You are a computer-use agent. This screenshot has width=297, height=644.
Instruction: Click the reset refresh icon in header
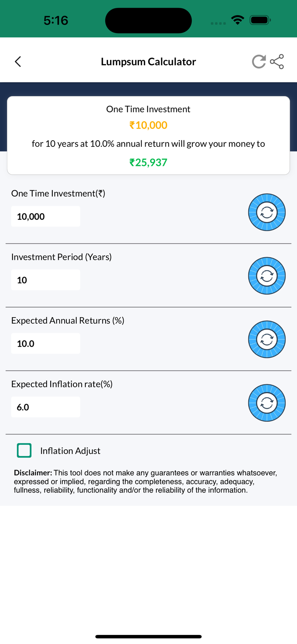tap(259, 62)
